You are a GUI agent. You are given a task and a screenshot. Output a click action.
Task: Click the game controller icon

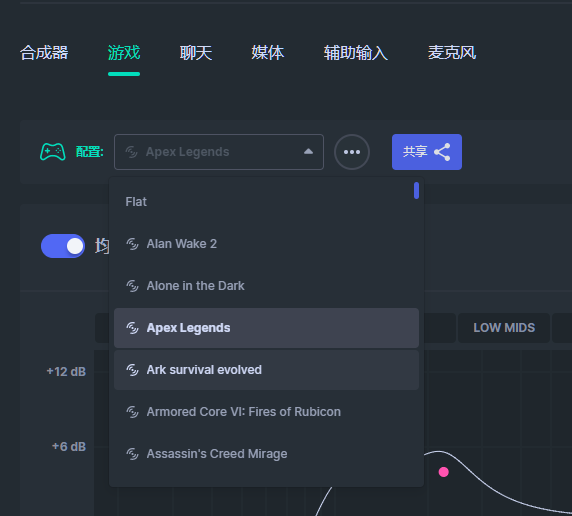[x=53, y=152]
